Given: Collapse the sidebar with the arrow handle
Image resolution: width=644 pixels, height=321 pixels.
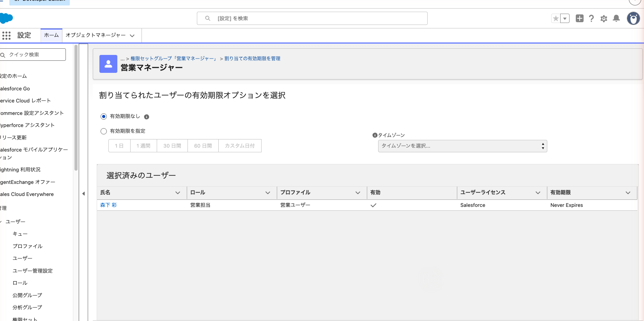Looking at the screenshot, I should click(83, 194).
